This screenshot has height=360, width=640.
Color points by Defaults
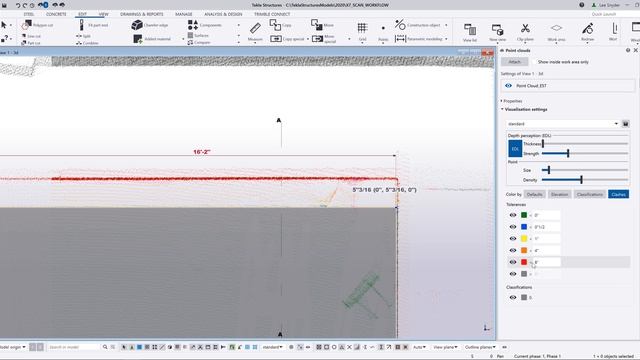coord(534,194)
